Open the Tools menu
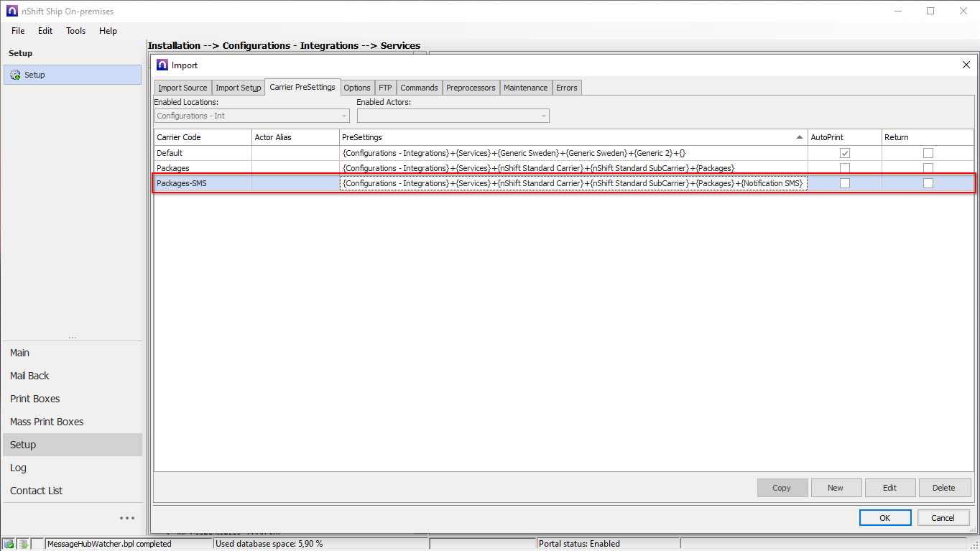 coord(75,31)
